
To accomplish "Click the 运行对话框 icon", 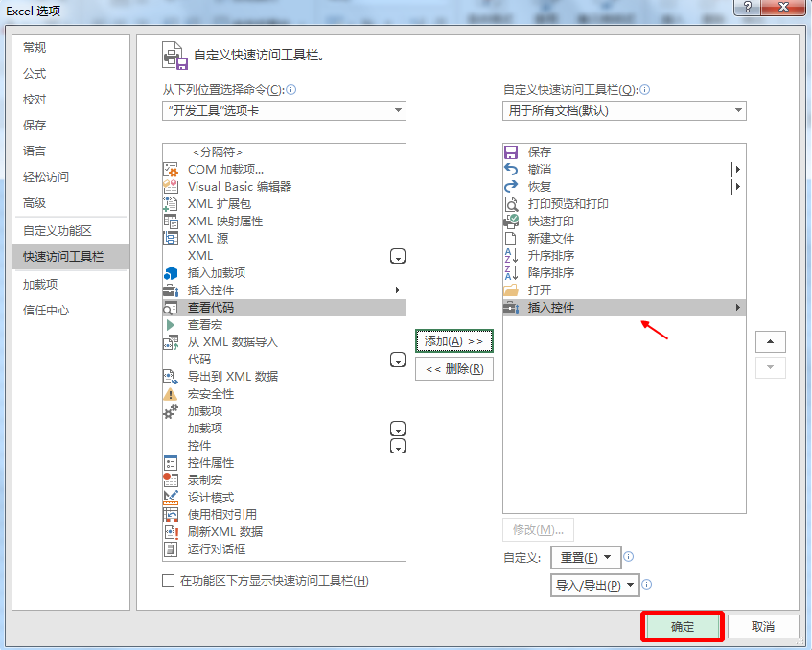I will pos(171,549).
